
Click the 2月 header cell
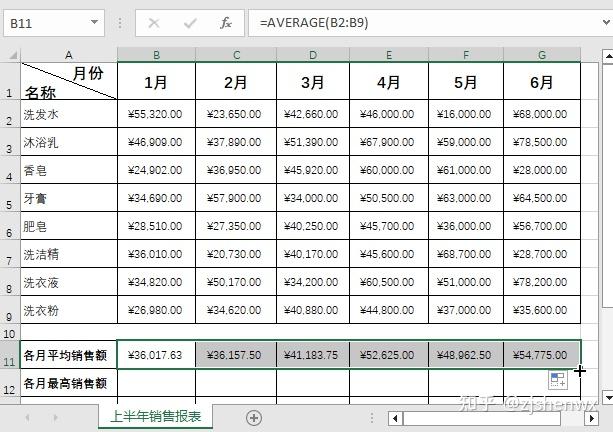[x=236, y=81]
